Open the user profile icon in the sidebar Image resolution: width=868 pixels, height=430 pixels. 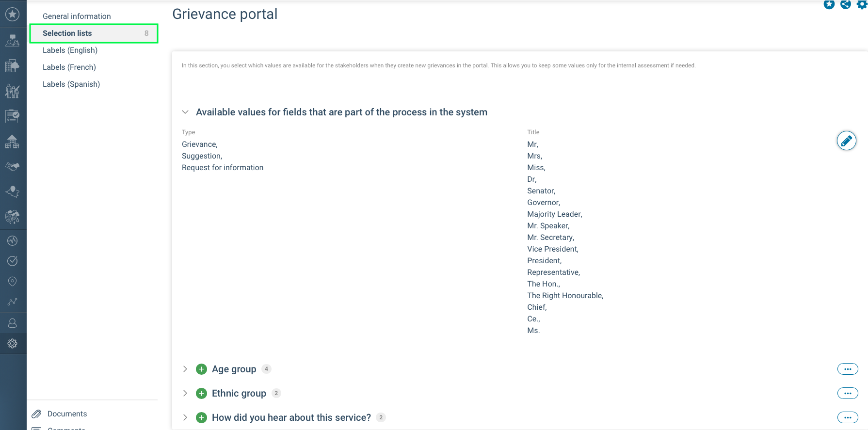[12, 322]
